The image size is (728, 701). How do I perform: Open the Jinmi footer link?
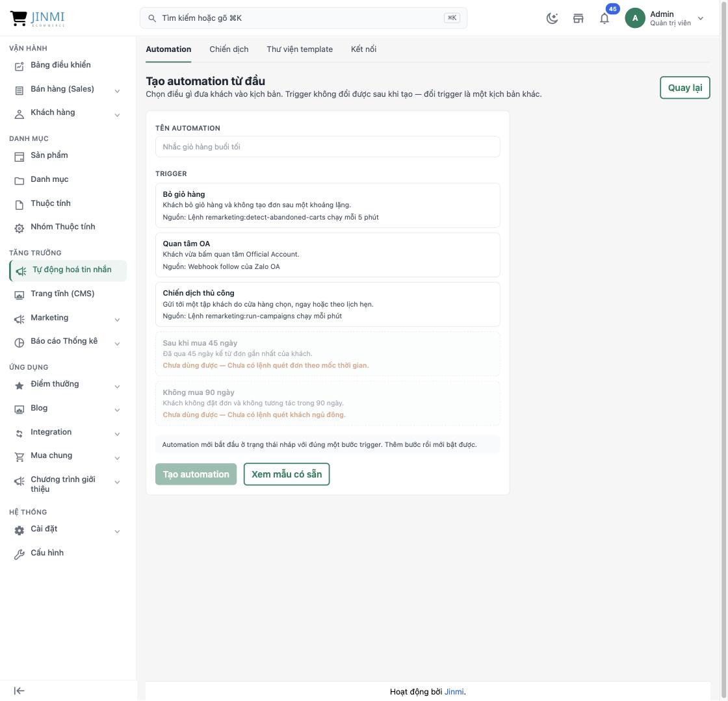pyautogui.click(x=454, y=692)
